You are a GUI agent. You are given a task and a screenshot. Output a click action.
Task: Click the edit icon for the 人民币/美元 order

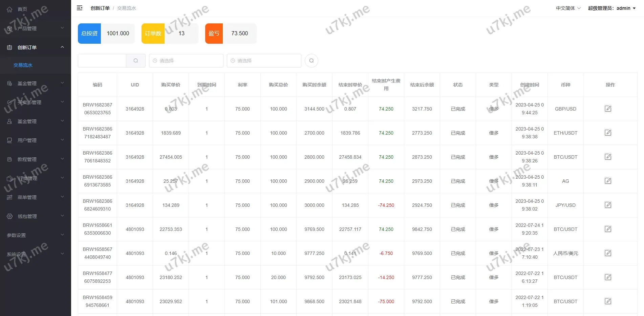tap(608, 253)
